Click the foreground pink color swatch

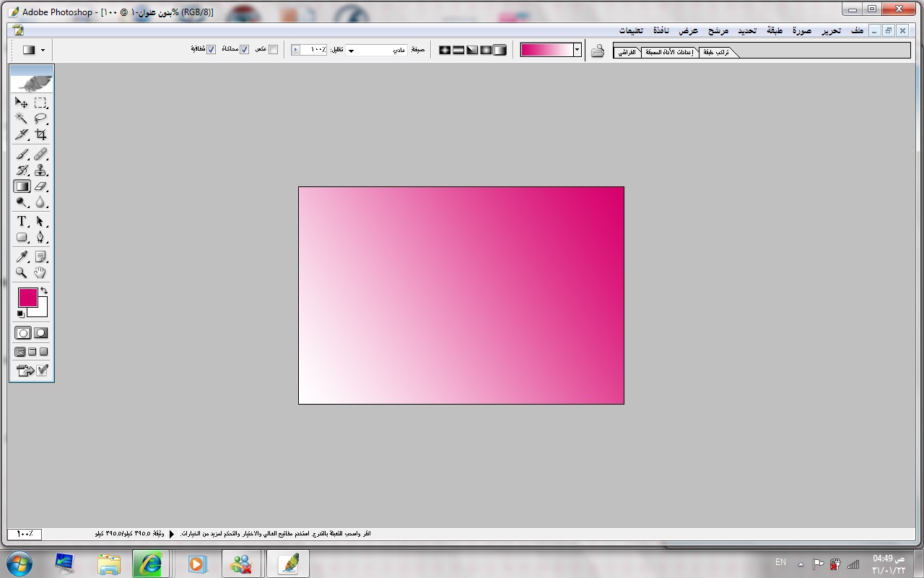coord(27,297)
